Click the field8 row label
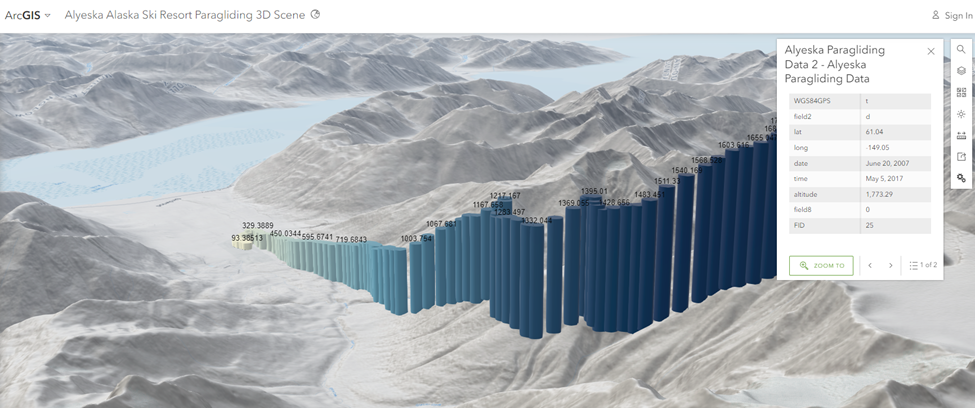975x408 pixels. 802,210
